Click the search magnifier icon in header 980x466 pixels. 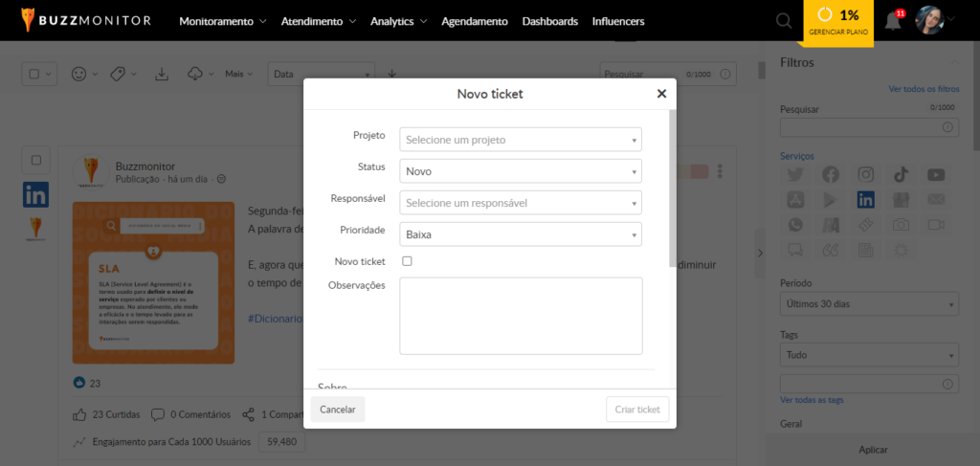point(784,21)
